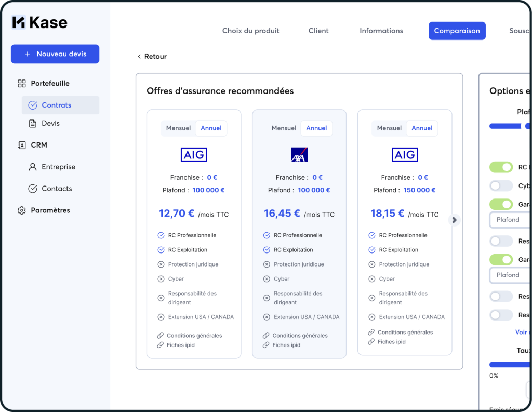Click the Protection juridique cross icon in the AXA card
The width and height of the screenshot is (532, 412).
point(267,264)
